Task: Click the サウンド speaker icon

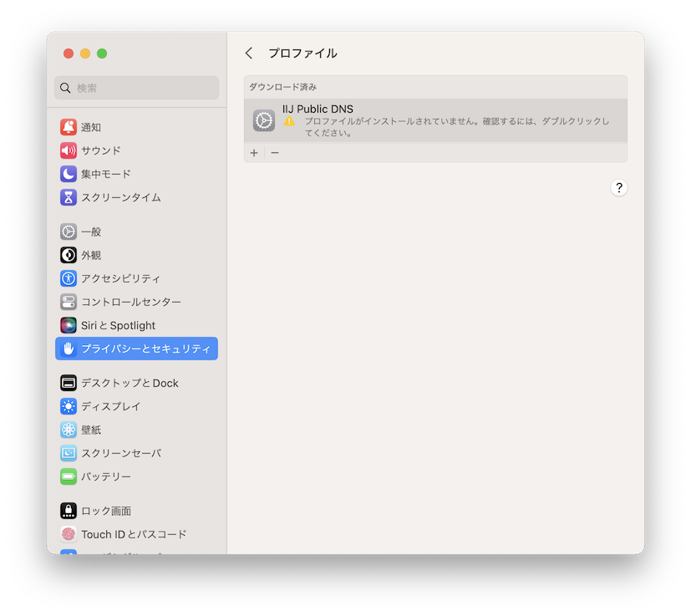Action: pyautogui.click(x=69, y=150)
